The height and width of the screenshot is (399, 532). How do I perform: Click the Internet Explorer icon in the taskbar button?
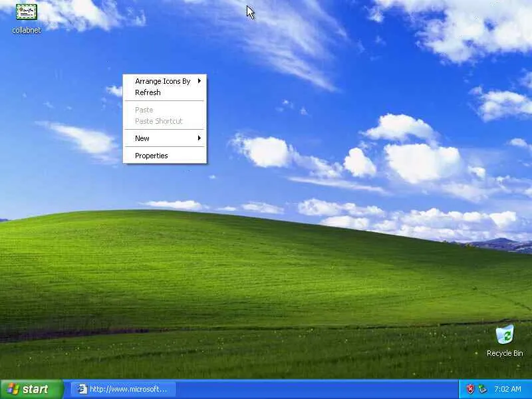(82, 389)
